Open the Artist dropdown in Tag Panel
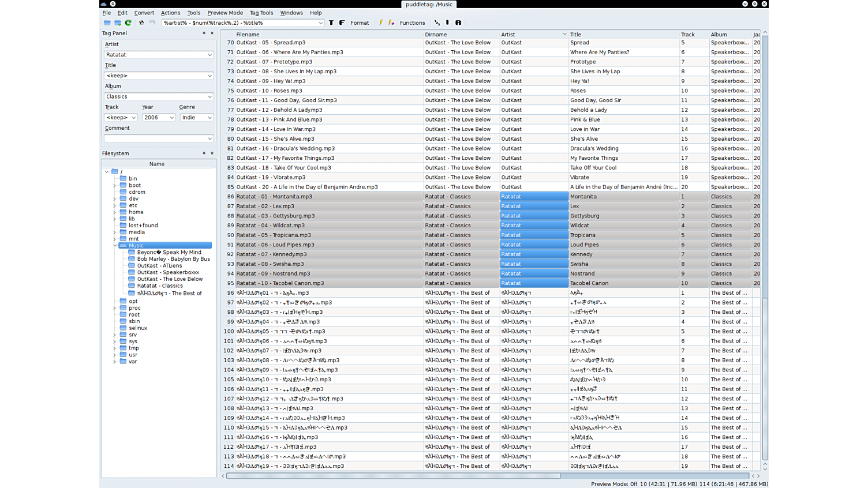 (x=209, y=55)
